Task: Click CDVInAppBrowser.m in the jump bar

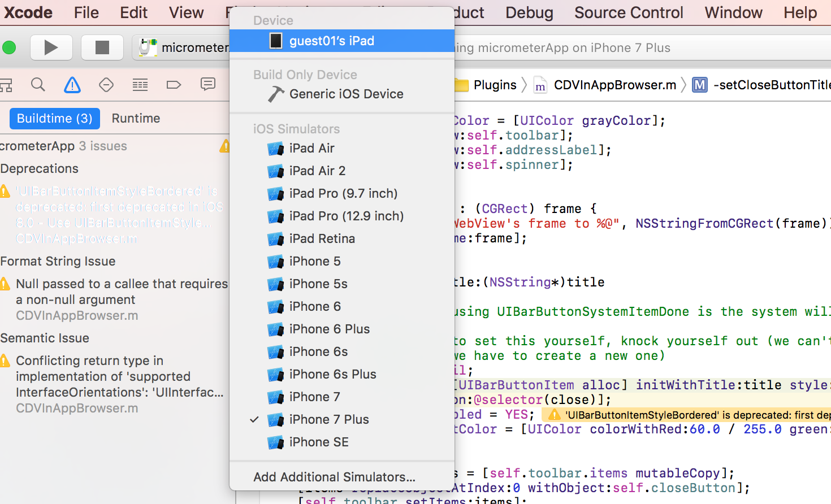Action: pos(605,85)
